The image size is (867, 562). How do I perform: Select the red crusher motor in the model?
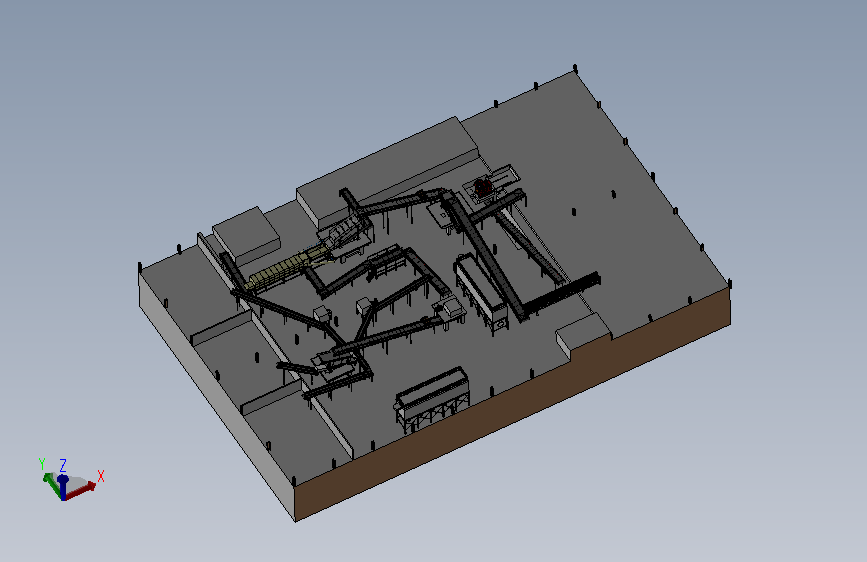pos(483,186)
